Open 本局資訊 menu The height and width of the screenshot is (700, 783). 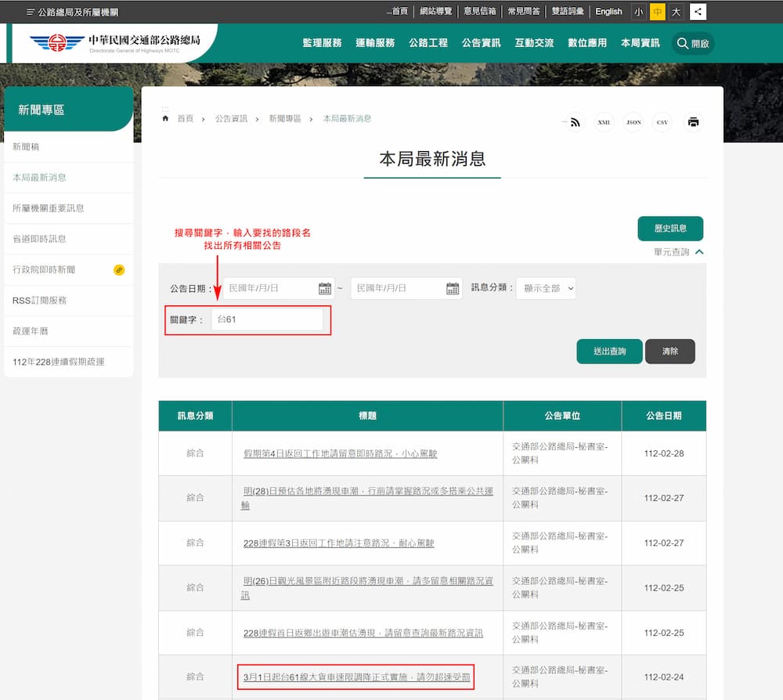(640, 43)
